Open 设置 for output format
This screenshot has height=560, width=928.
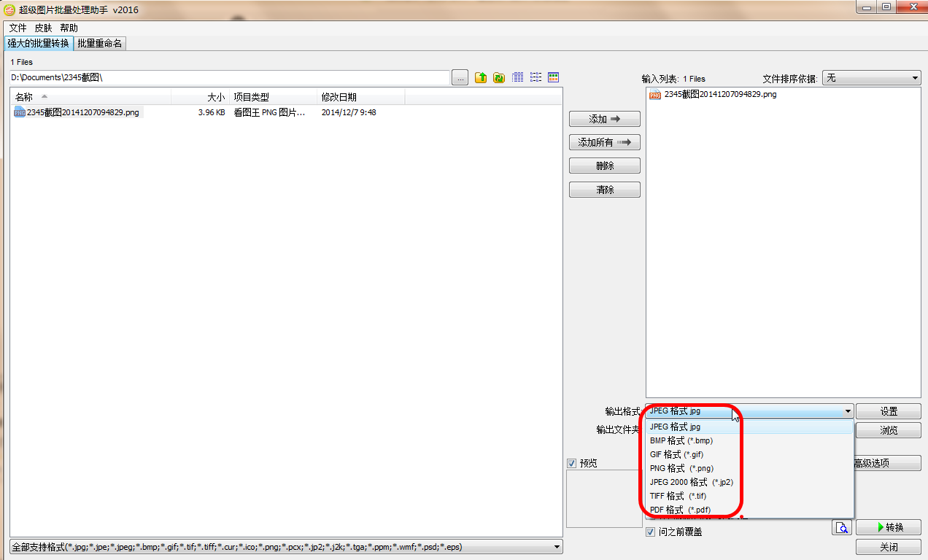pos(889,411)
